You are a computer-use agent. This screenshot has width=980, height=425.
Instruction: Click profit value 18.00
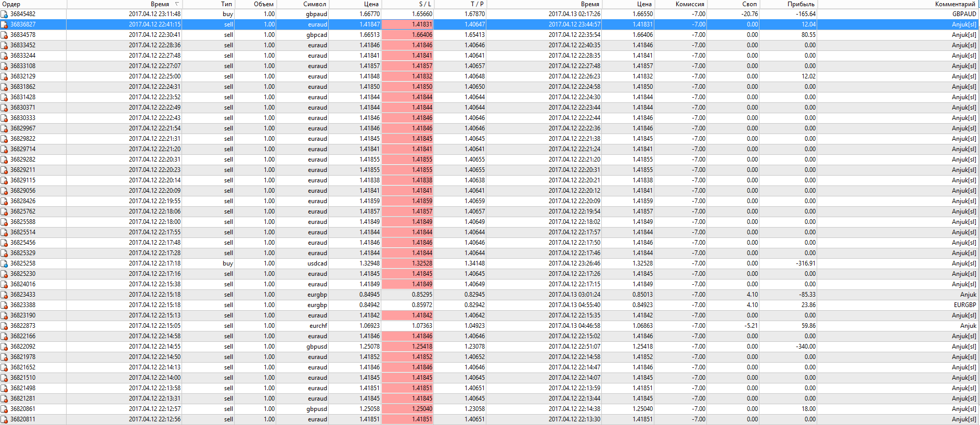[x=808, y=409]
